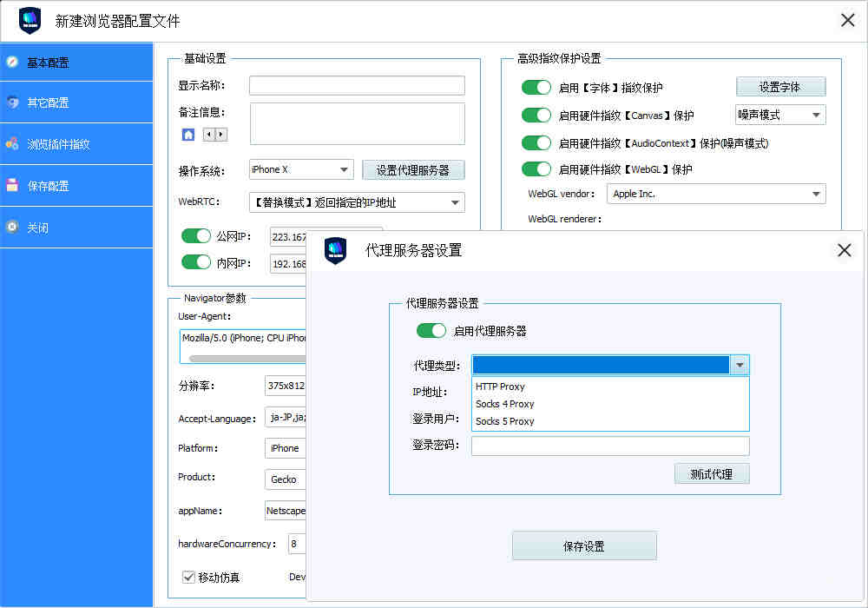Click the 设置字体 button
This screenshot has width=868, height=608.
780,87
